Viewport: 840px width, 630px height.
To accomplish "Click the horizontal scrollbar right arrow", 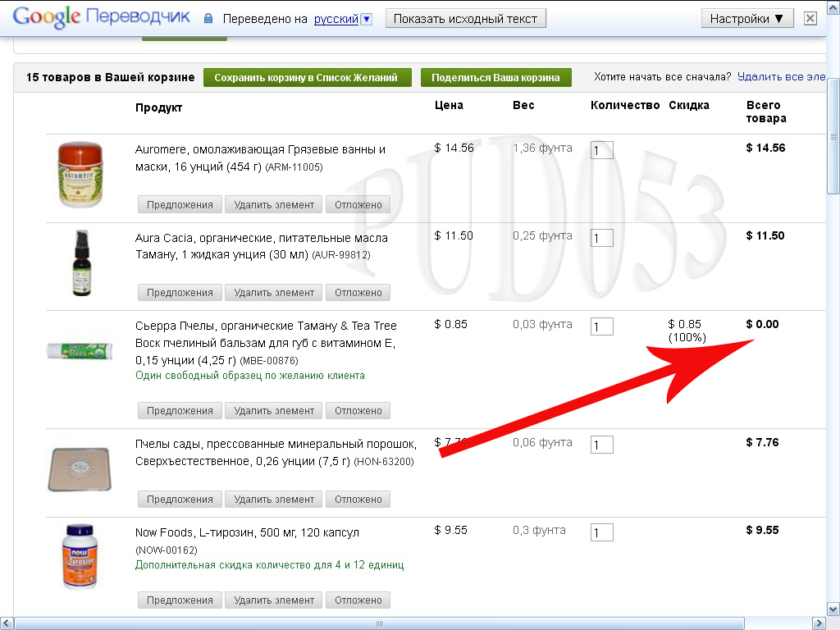I will (819, 623).
